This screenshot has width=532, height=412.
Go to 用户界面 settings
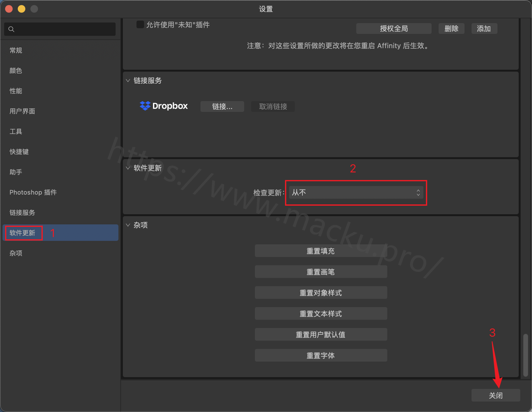coord(60,111)
